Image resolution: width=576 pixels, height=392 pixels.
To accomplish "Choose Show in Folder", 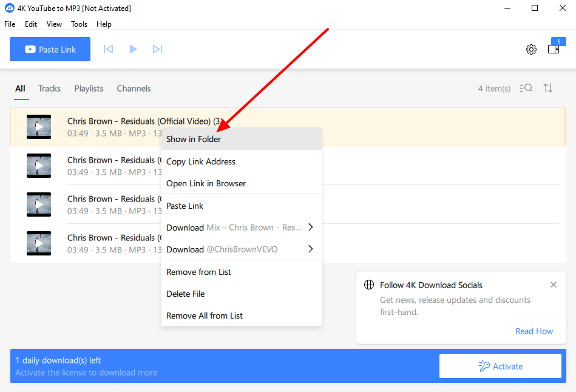I will (x=242, y=139).
